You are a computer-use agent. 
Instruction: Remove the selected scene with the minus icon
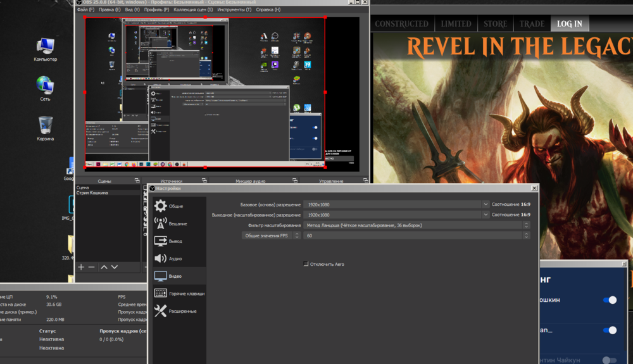click(92, 267)
